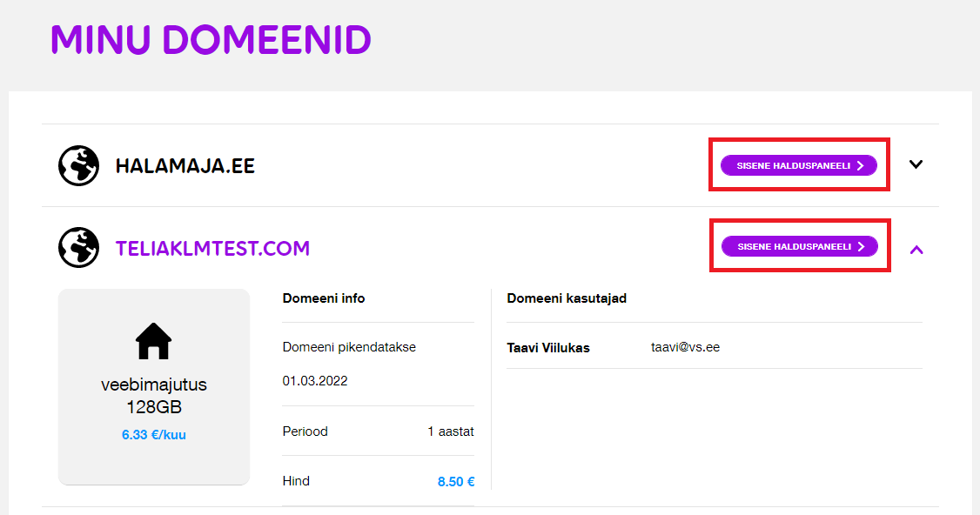Click the veebimajutus 128GB package card
The height and width of the screenshot is (515, 980).
[x=154, y=387]
